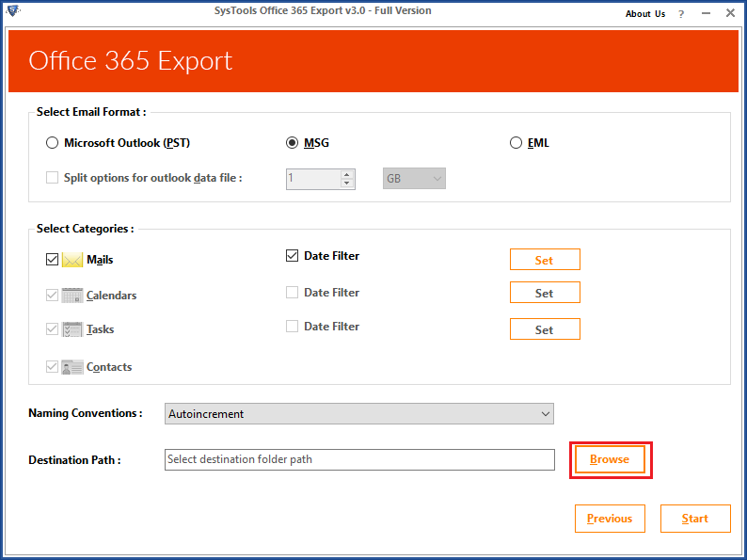747x560 pixels.
Task: Set the date filter for Calendars
Action: tap(545, 293)
